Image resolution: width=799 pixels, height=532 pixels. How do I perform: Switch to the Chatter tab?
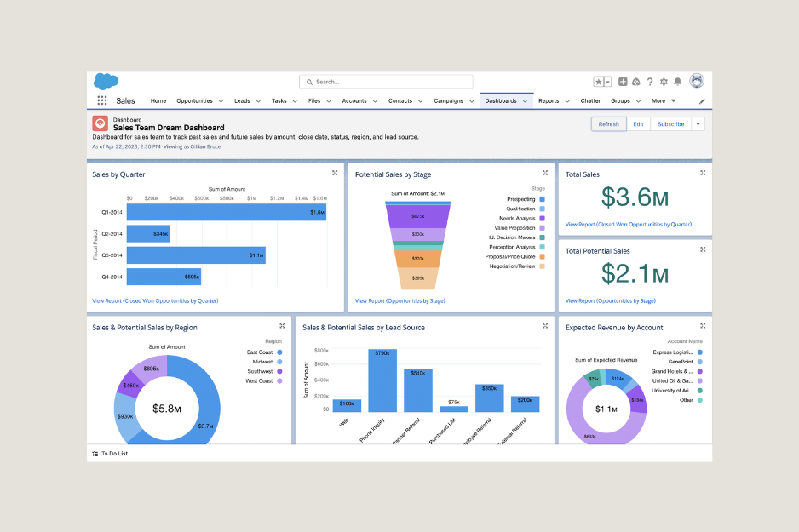coord(590,100)
